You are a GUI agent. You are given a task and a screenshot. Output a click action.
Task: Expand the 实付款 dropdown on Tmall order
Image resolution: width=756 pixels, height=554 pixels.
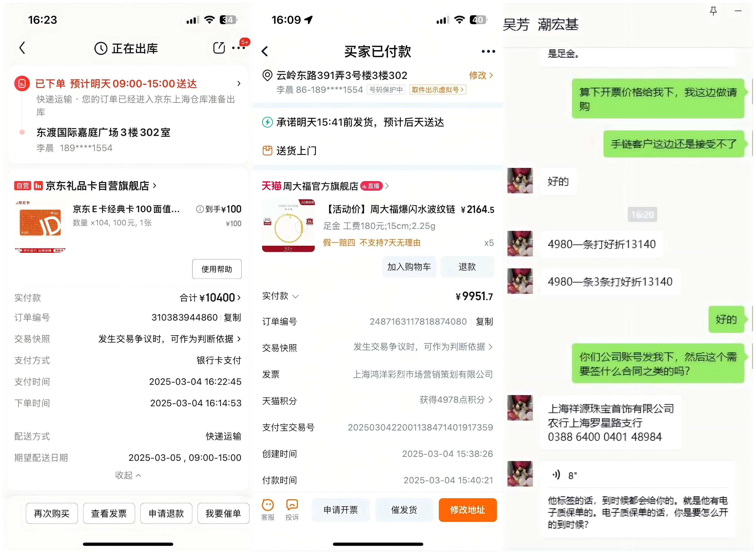point(280,296)
